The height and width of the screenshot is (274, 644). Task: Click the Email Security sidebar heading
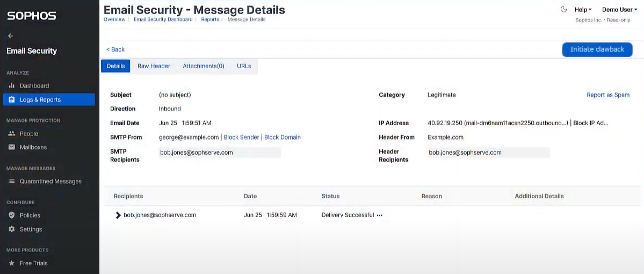click(32, 51)
